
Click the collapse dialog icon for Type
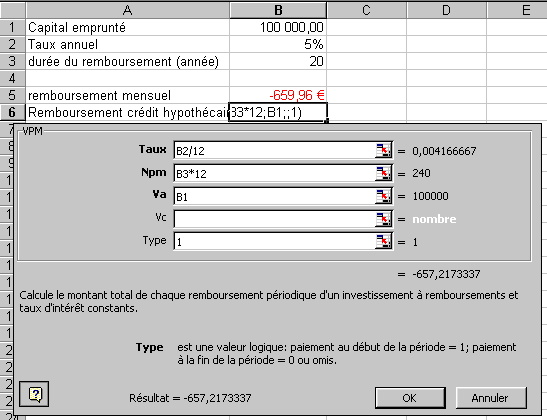(x=383, y=242)
